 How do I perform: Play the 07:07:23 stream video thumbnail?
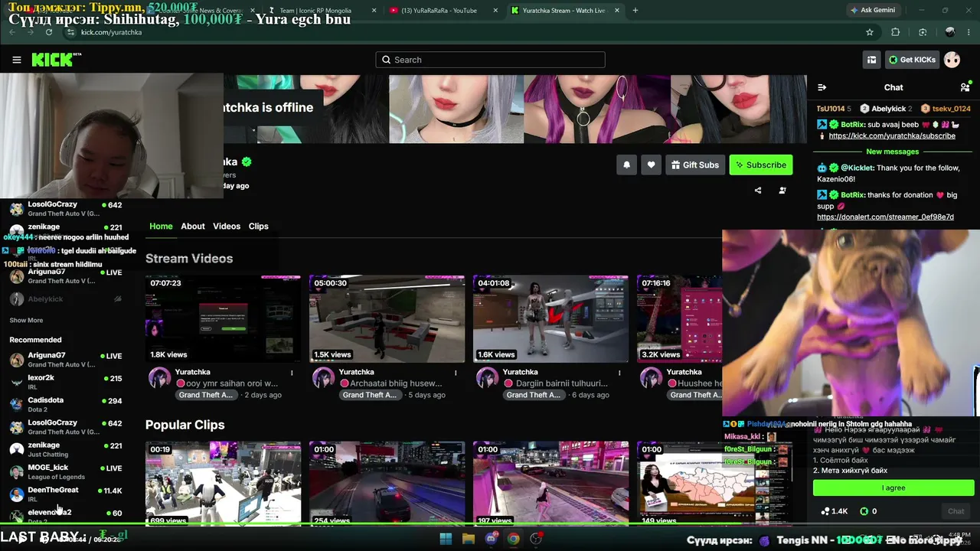coord(223,319)
